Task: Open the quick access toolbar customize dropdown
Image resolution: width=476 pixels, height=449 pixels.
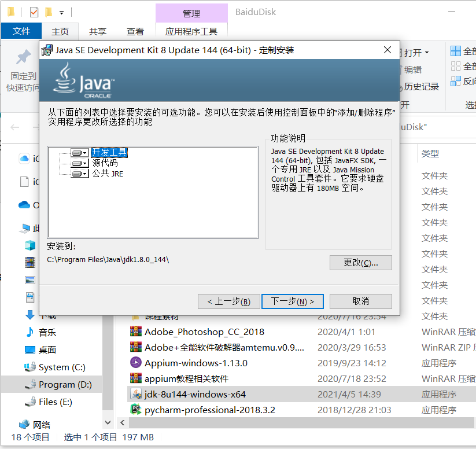Action: pyautogui.click(x=62, y=13)
